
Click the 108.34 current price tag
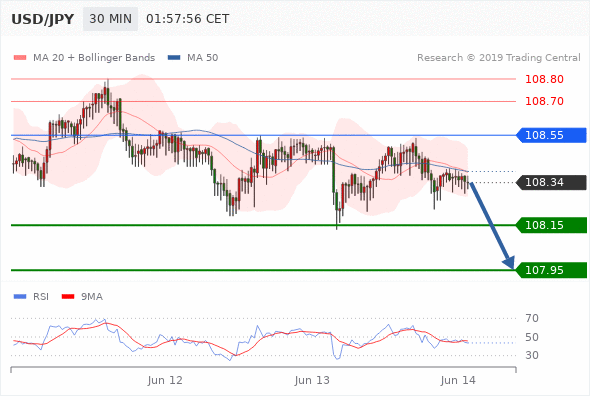click(551, 183)
